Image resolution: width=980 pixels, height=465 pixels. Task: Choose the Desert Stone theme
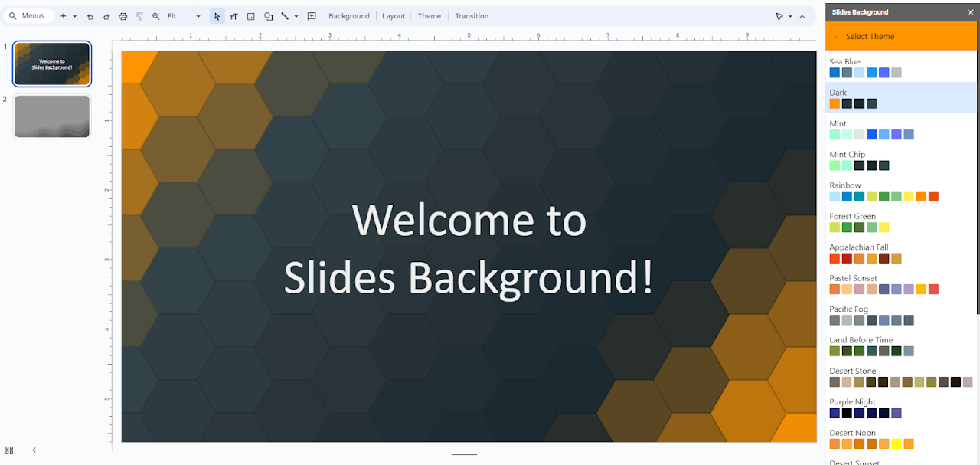(901, 377)
